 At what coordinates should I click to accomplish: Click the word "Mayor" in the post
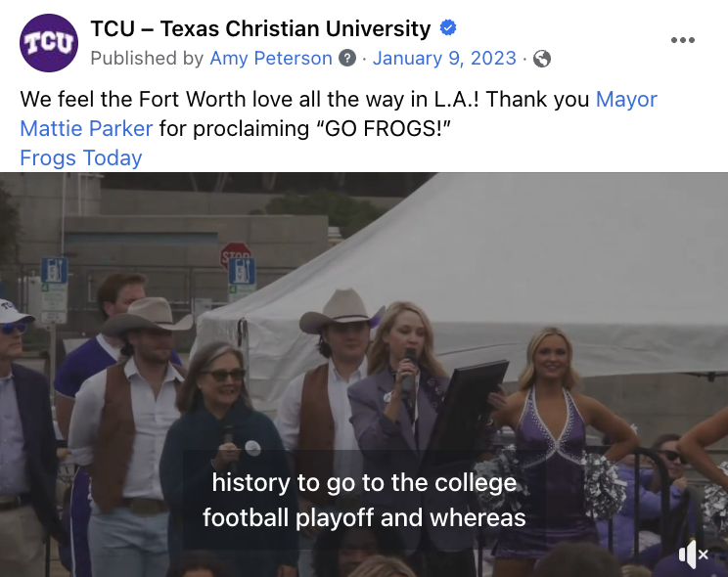click(626, 100)
